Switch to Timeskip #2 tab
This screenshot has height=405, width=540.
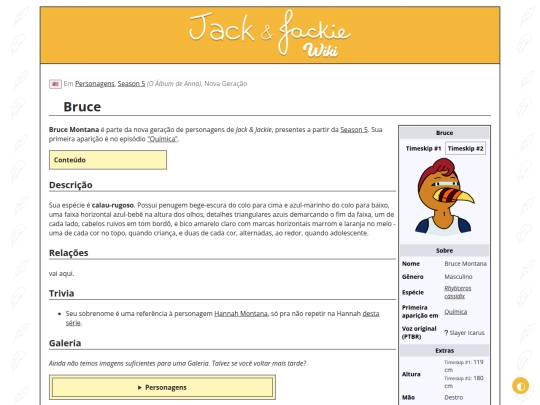pyautogui.click(x=465, y=148)
